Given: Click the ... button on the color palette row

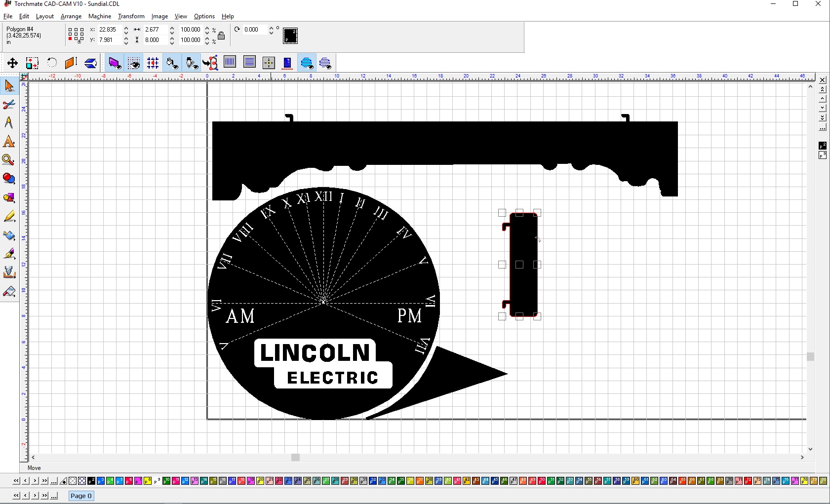Looking at the screenshot, I should click(x=54, y=481).
